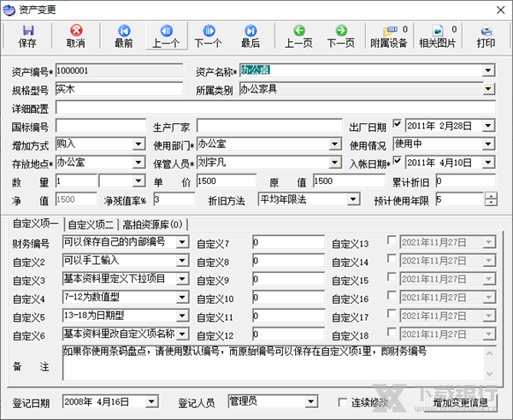Close the 资产变更 window

[x=500, y=10]
